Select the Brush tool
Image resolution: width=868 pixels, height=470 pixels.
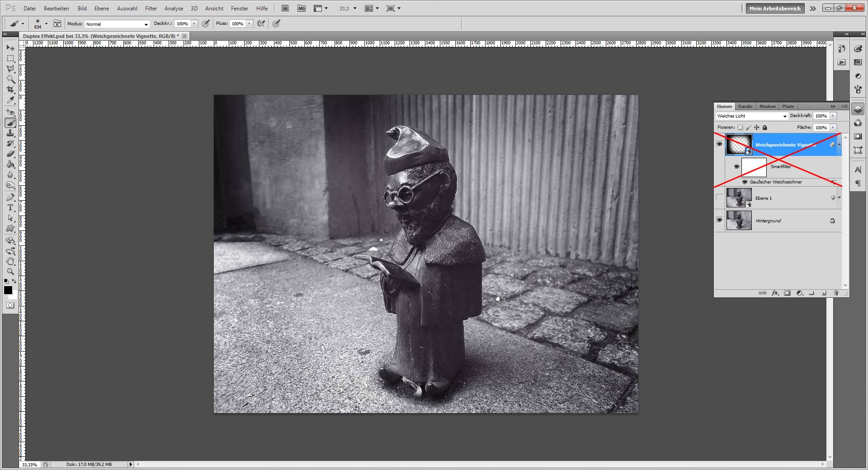tap(10, 122)
